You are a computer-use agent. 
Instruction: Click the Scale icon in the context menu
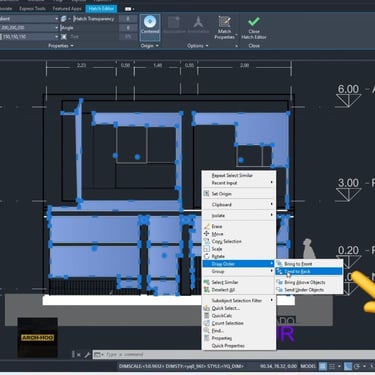[207, 249]
